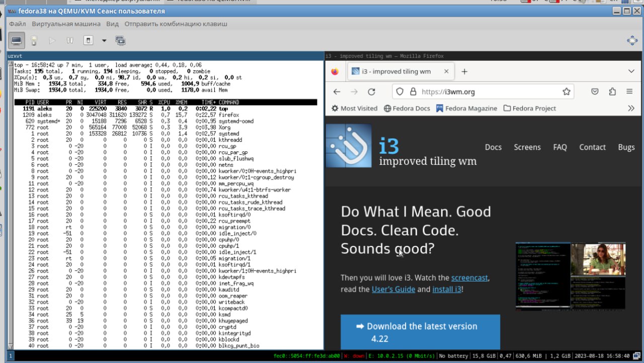This screenshot has height=363, width=644.
Task: Open the install i3 link
Action: (x=447, y=289)
